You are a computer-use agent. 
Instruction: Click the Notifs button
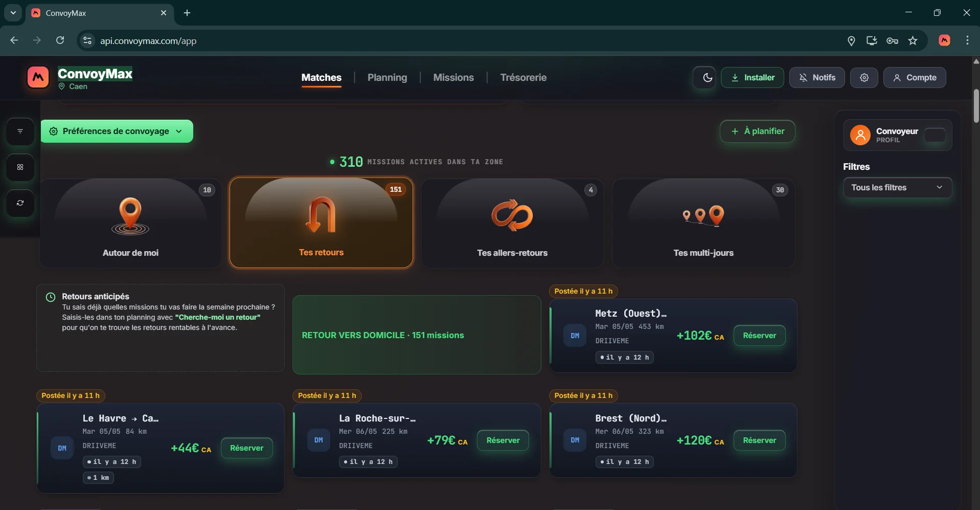pyautogui.click(x=817, y=78)
